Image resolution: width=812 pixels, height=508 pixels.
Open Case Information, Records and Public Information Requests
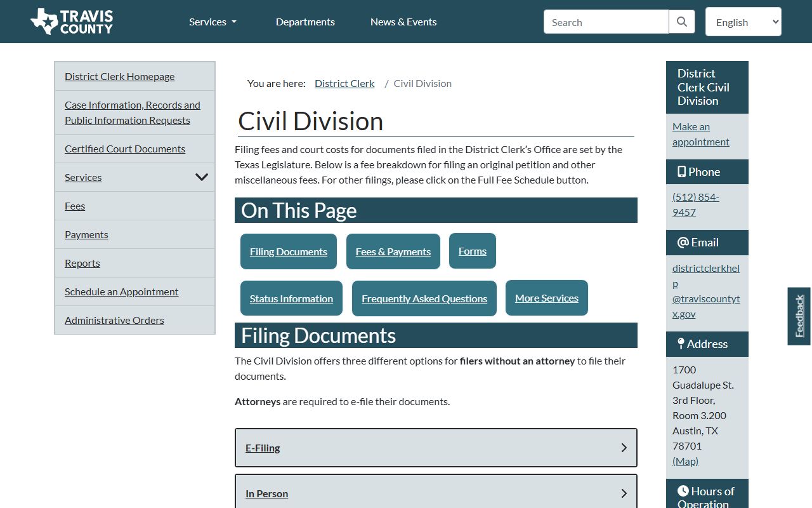(x=133, y=112)
